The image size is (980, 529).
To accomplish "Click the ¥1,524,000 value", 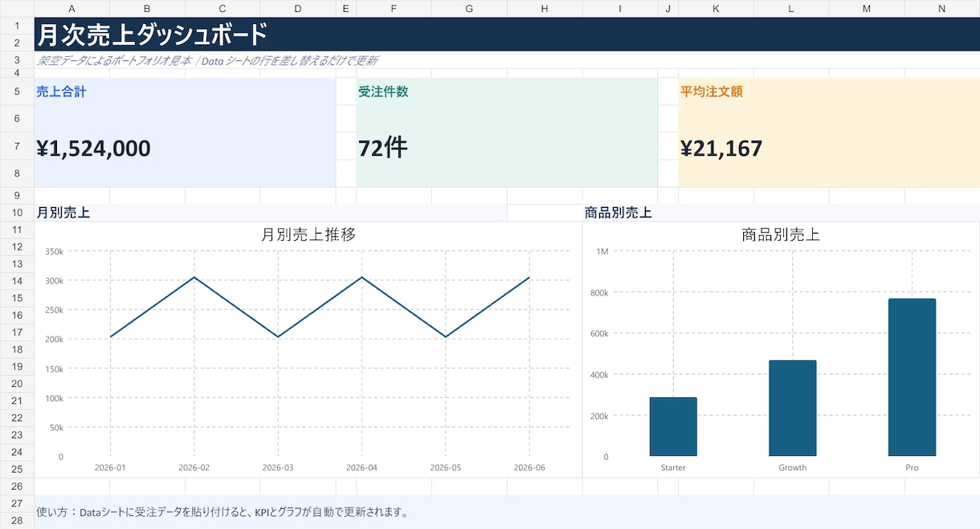I will tap(93, 149).
